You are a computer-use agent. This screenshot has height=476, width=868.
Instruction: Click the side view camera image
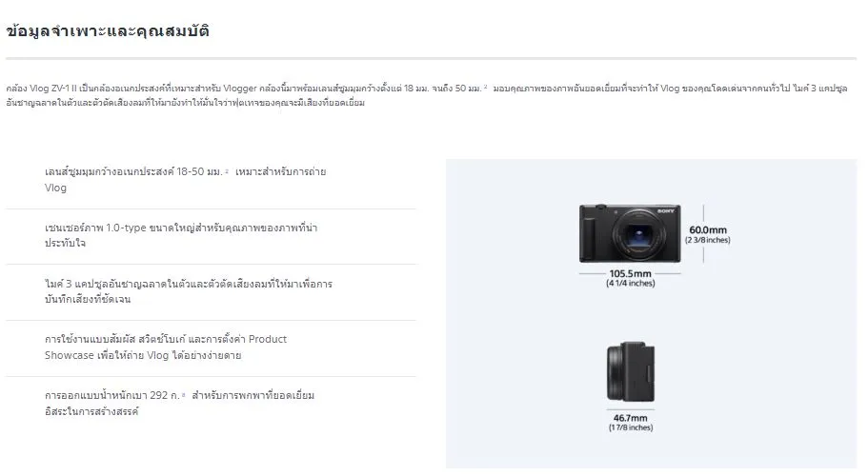coord(631,371)
